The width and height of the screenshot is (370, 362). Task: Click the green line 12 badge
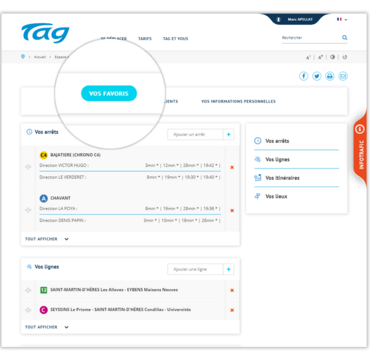pyautogui.click(x=43, y=290)
